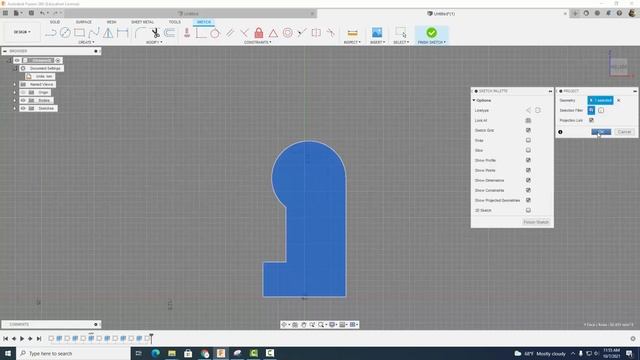Apply the Fix/Unfix lock constraint

click(x=258, y=33)
